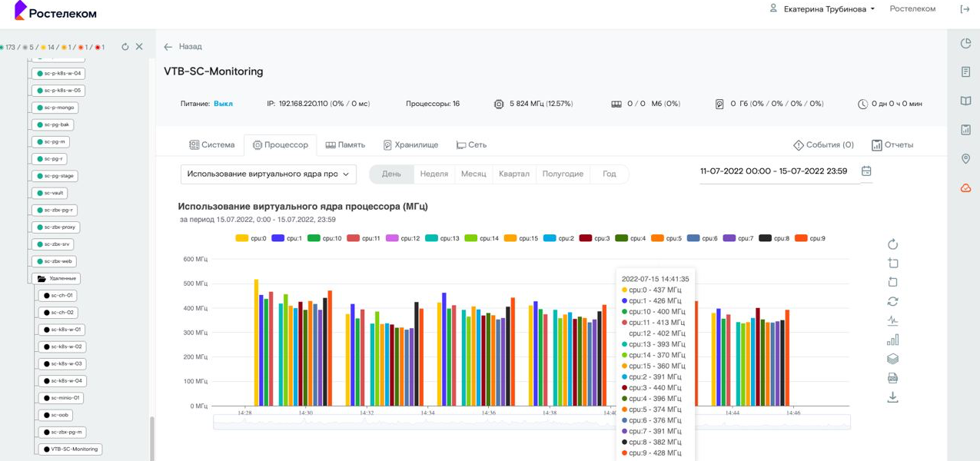Select the Неделя period button

coord(434,174)
